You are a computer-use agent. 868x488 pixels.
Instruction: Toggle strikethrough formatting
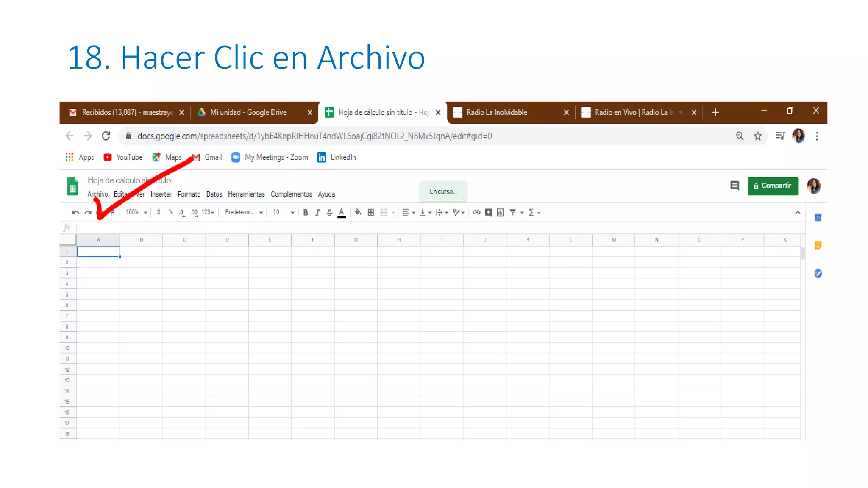[329, 213]
